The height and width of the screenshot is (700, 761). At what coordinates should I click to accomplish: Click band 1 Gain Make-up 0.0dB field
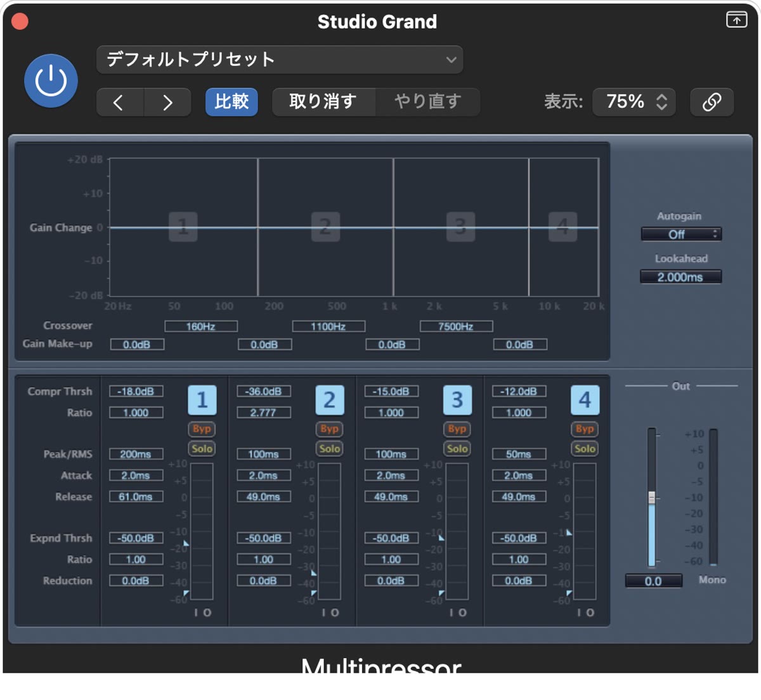point(137,344)
